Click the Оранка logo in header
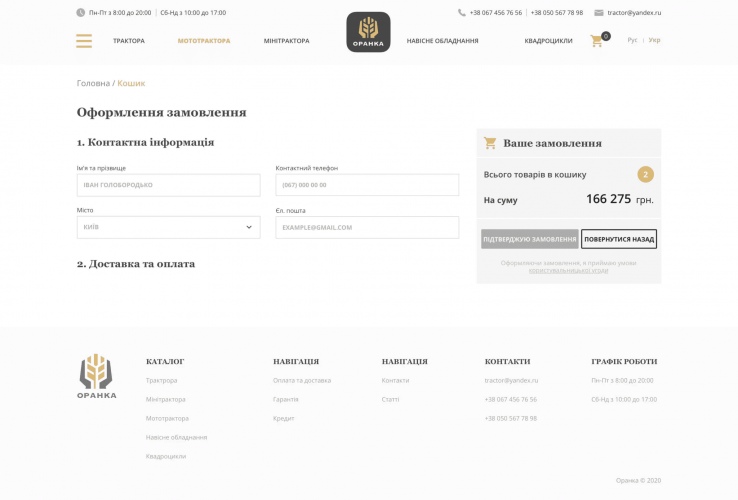The height and width of the screenshot is (500, 738). point(368,32)
